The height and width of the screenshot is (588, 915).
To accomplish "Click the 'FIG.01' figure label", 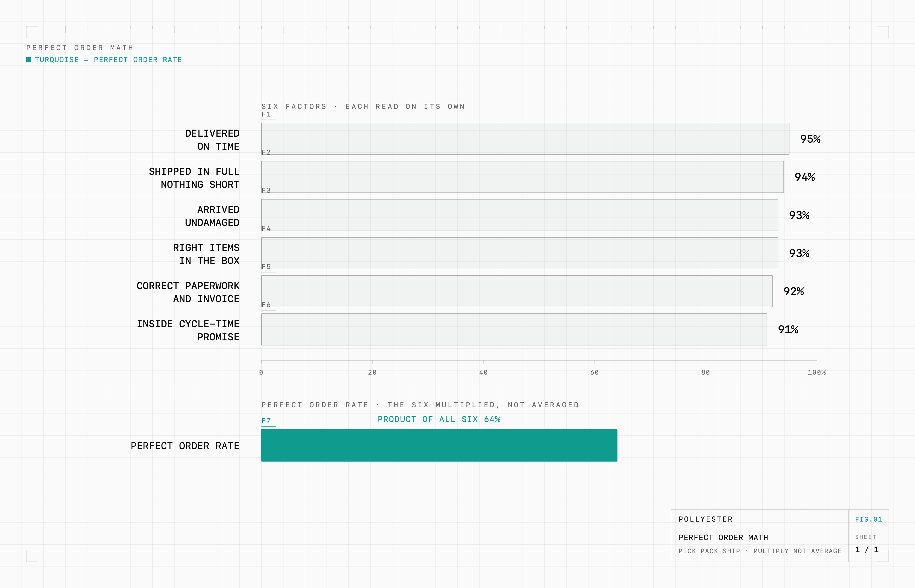I will [869, 519].
